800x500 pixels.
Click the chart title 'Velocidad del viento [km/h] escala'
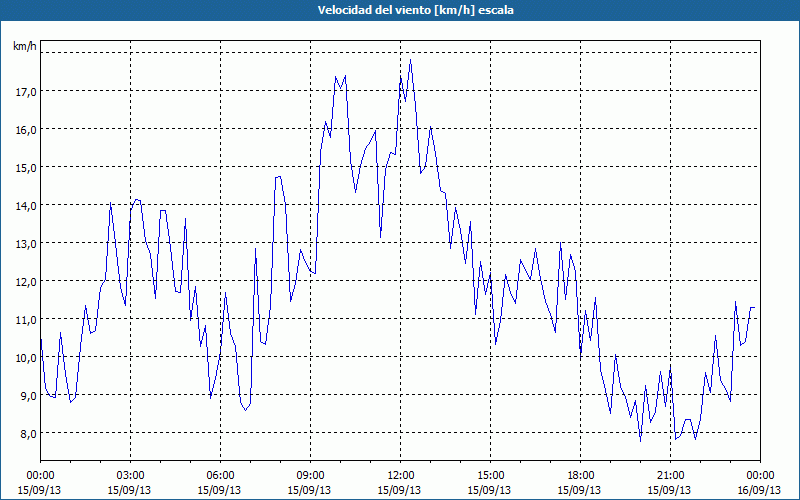click(x=415, y=10)
